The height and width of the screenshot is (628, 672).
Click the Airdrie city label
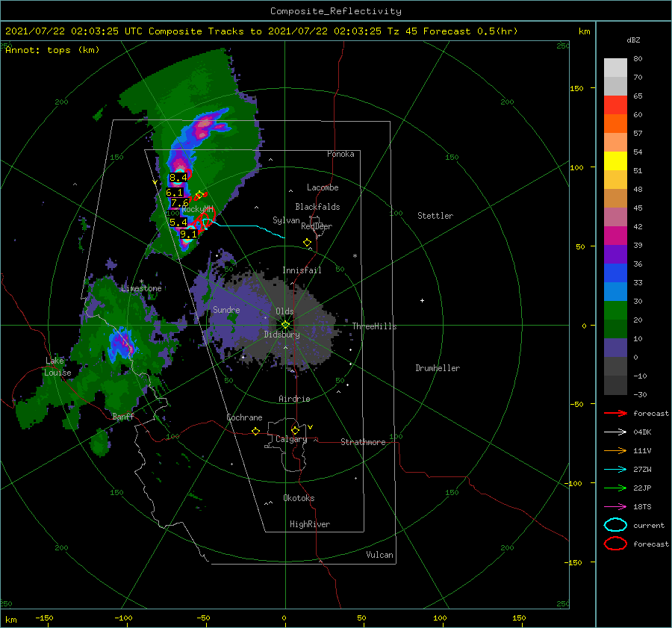pyautogui.click(x=294, y=399)
